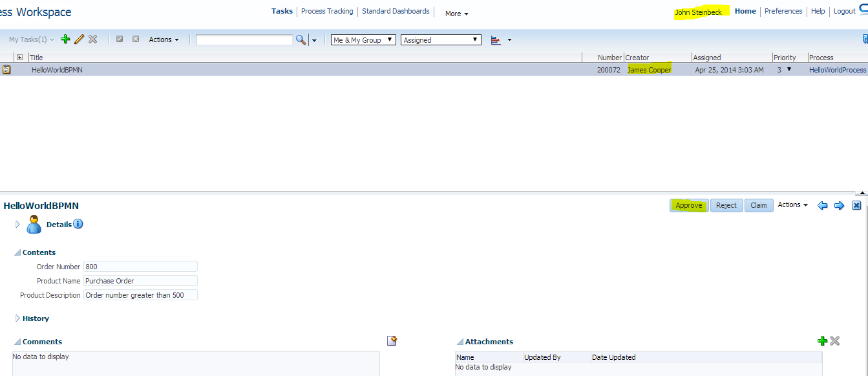Click the Apr 25, 2014 3:03 AM cell
This screenshot has width=868, height=376.
click(x=729, y=70)
